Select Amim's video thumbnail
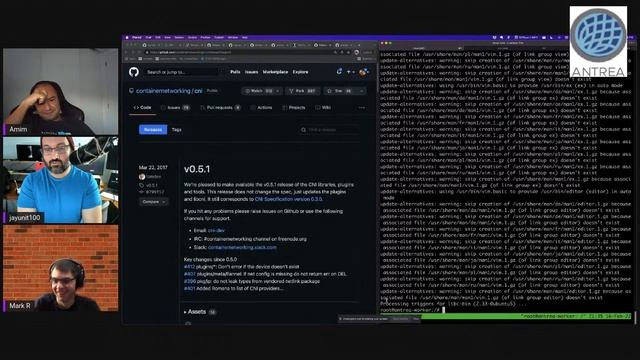 61,92
